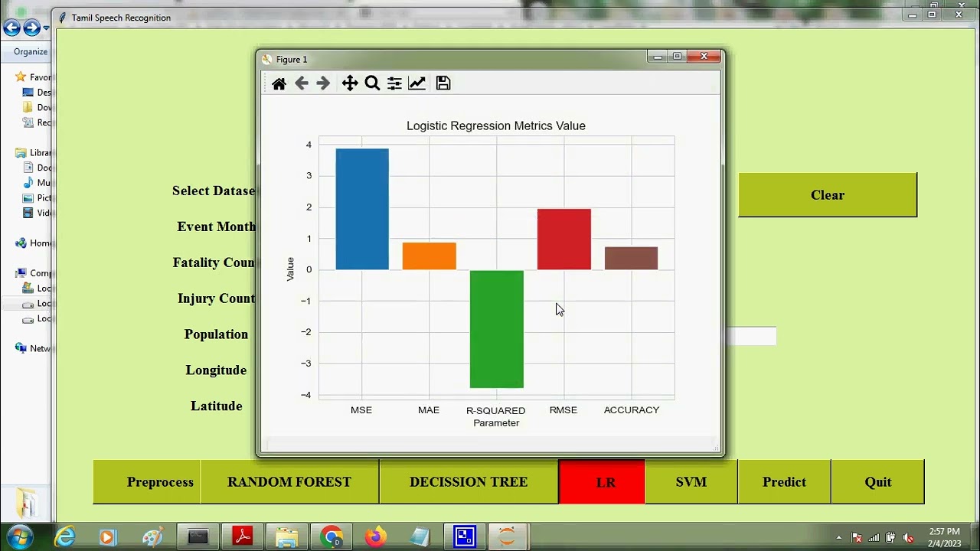The height and width of the screenshot is (551, 980).
Task: Click the Explorer Forward arrow button
Action: (x=31, y=28)
